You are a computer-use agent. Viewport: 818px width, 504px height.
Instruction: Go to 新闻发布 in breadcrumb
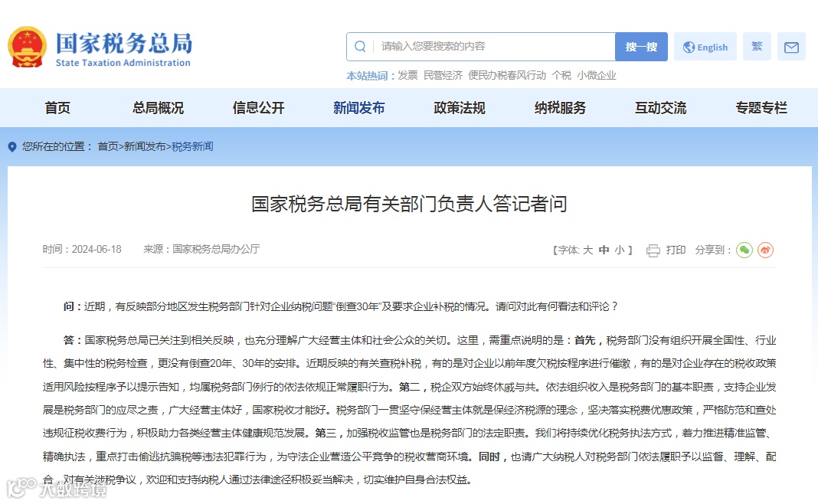[145, 146]
